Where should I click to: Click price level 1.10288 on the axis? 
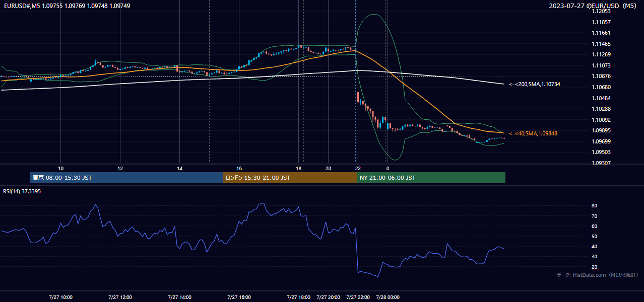[602, 109]
